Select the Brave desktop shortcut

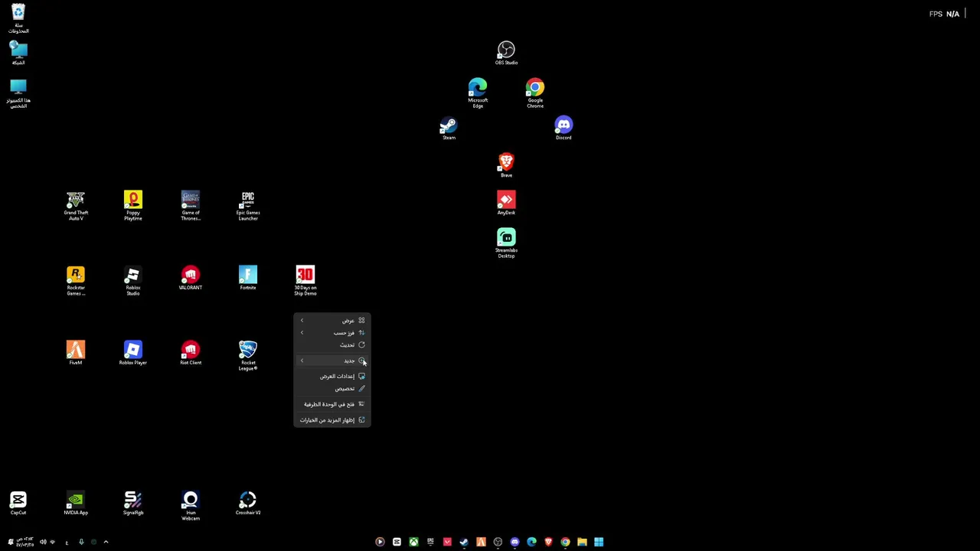pyautogui.click(x=506, y=165)
